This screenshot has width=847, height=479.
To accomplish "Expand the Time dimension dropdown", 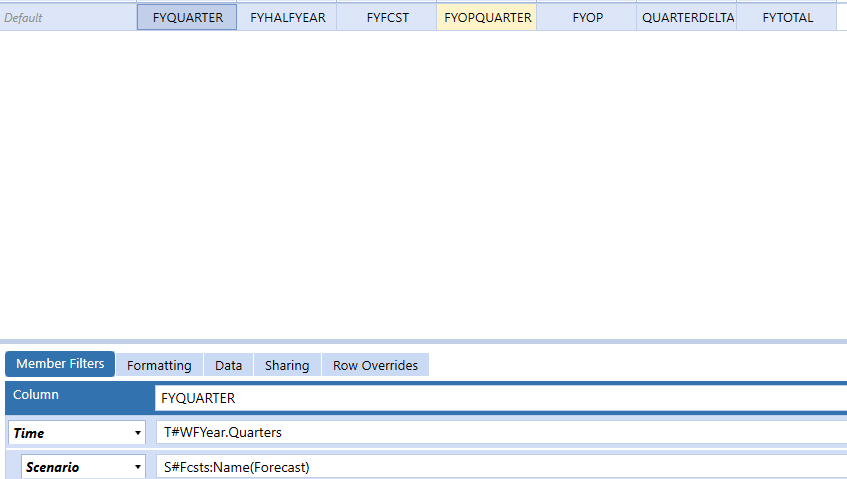I will pos(138,434).
